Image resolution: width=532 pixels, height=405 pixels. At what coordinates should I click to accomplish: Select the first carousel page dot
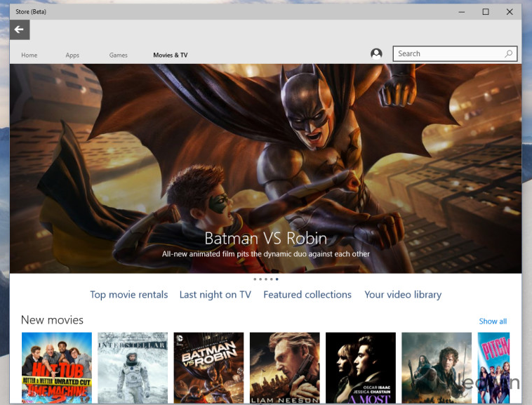[255, 279]
